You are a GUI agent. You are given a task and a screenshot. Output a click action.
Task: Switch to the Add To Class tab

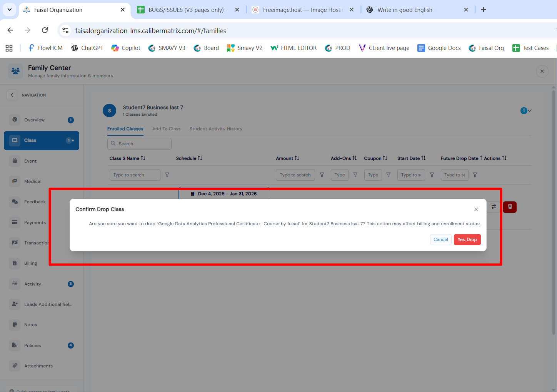coord(166,129)
